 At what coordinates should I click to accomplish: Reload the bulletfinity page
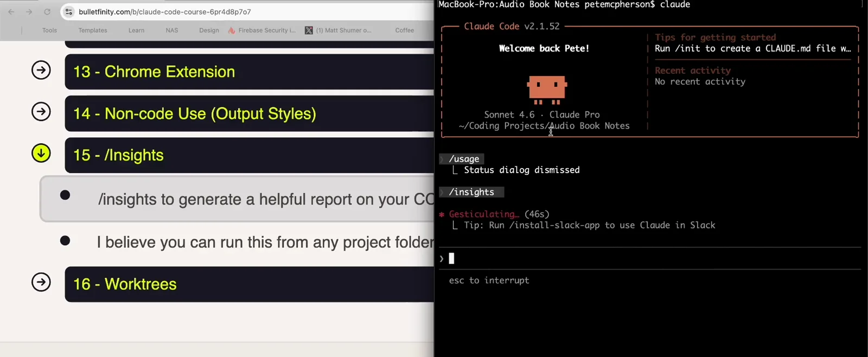click(47, 11)
